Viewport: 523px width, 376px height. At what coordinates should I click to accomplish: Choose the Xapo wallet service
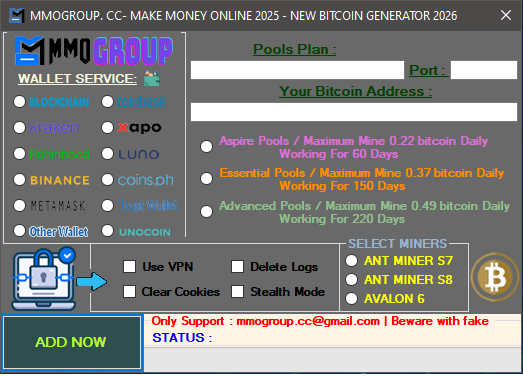click(x=107, y=127)
